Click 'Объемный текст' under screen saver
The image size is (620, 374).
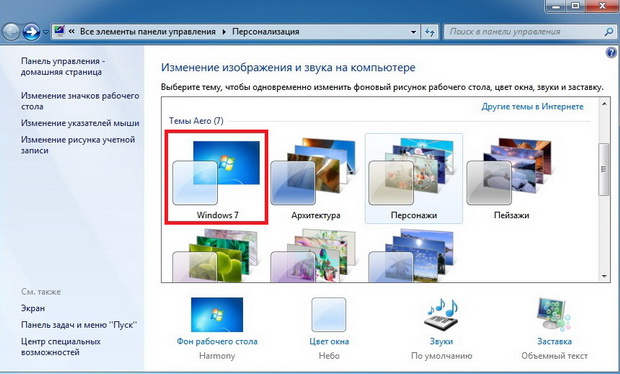coord(554,356)
